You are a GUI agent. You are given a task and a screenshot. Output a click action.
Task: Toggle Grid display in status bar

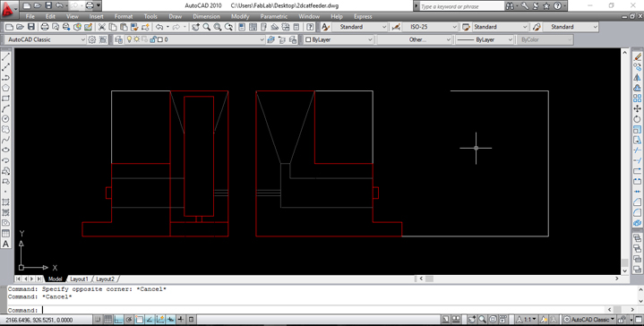tap(108, 320)
